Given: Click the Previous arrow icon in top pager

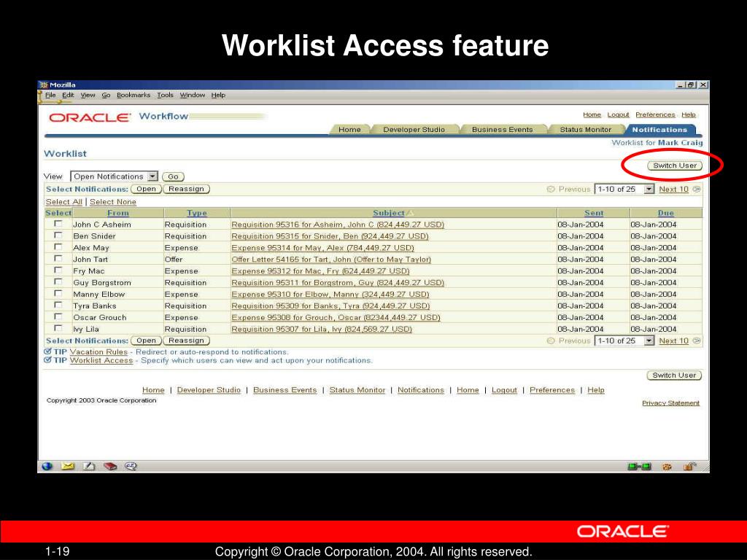Looking at the screenshot, I should click(551, 189).
